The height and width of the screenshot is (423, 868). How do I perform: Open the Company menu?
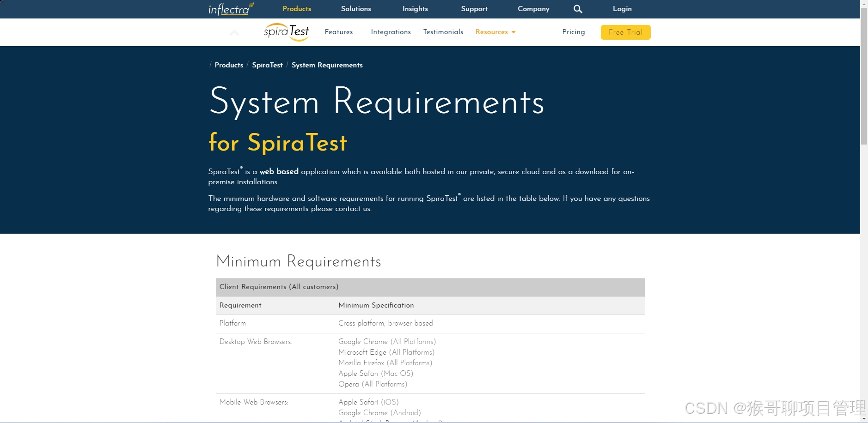[533, 9]
